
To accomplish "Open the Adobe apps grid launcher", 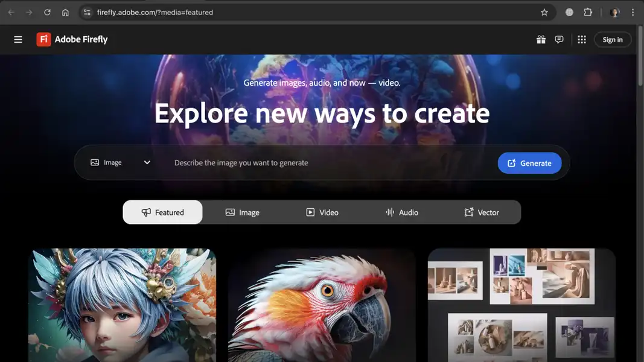I will pyautogui.click(x=581, y=39).
